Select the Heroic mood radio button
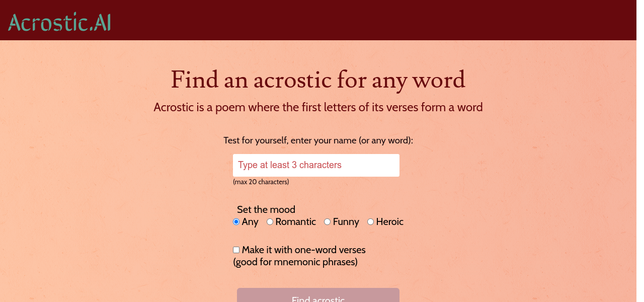The image size is (644, 302). click(x=371, y=222)
